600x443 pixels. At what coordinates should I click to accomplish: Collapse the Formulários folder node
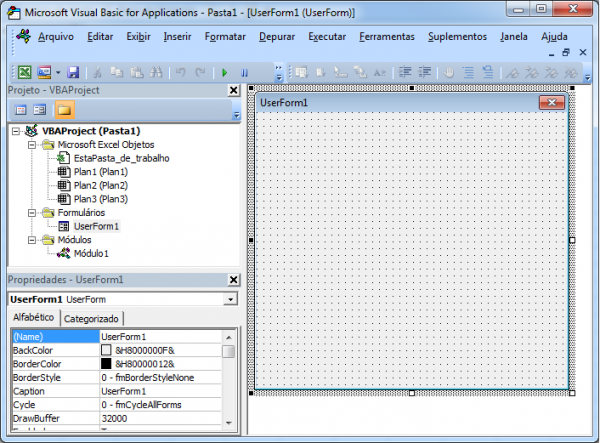(x=32, y=213)
